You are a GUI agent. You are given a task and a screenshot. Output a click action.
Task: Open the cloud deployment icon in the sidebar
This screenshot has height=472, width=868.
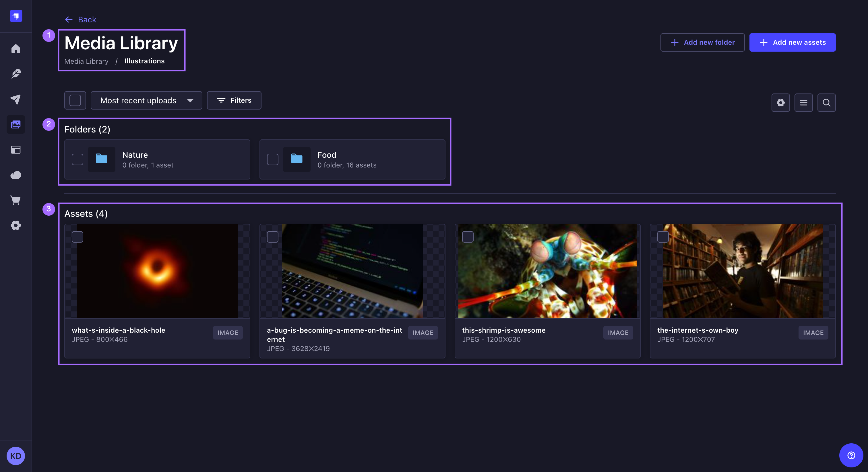[16, 175]
